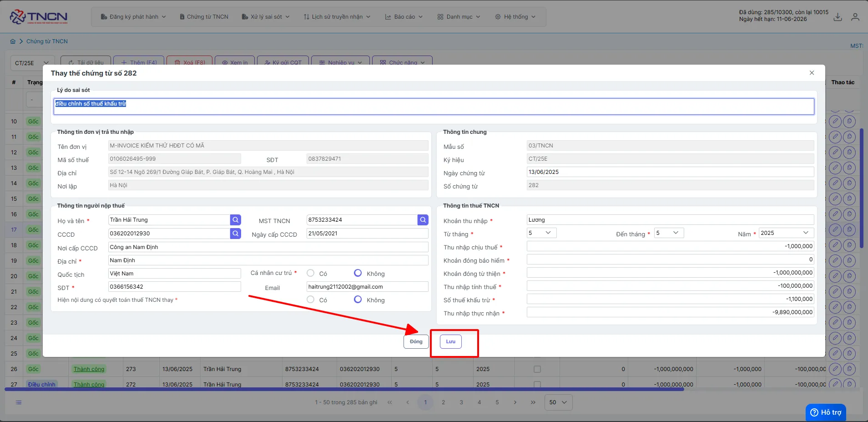Click the search icon beside the CCCD field
Screen dimensions: 868x422
(x=235, y=234)
